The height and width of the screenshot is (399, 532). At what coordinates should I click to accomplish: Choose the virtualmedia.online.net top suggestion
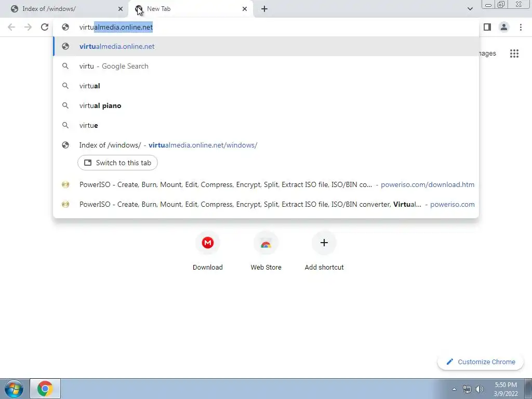coord(266,46)
